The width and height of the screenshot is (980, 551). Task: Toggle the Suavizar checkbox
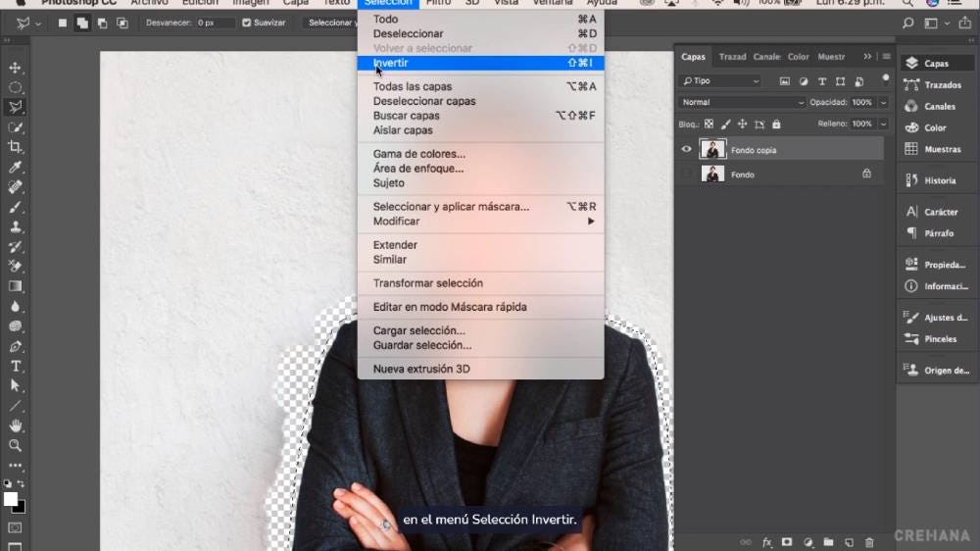pyautogui.click(x=247, y=23)
